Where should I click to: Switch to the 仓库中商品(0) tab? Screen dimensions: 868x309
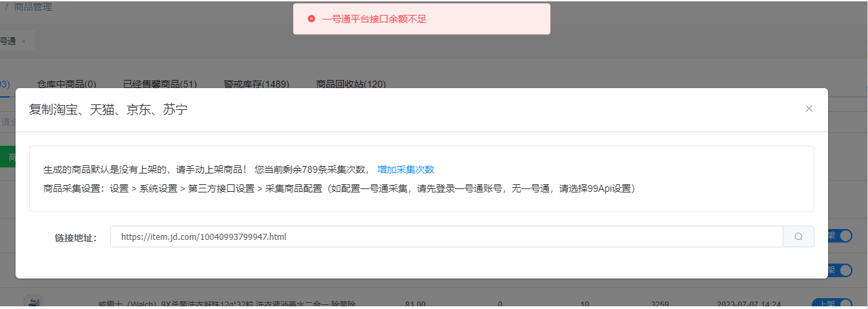tap(66, 84)
